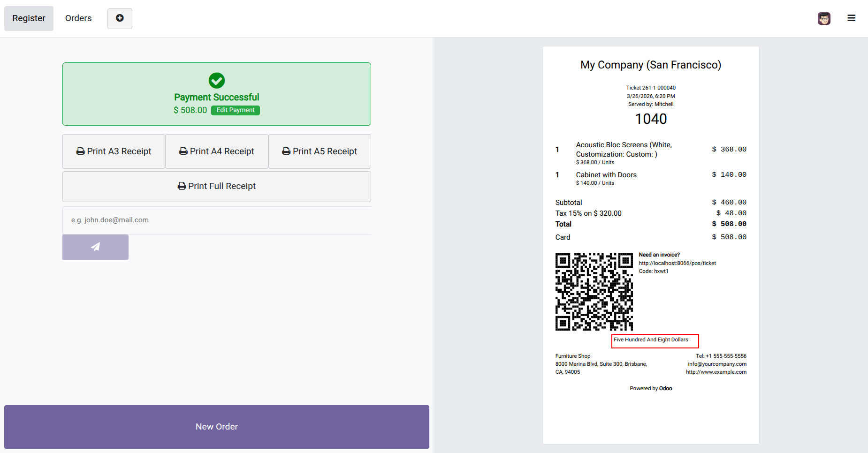The width and height of the screenshot is (868, 453).
Task: Open the Orders tab
Action: [78, 18]
